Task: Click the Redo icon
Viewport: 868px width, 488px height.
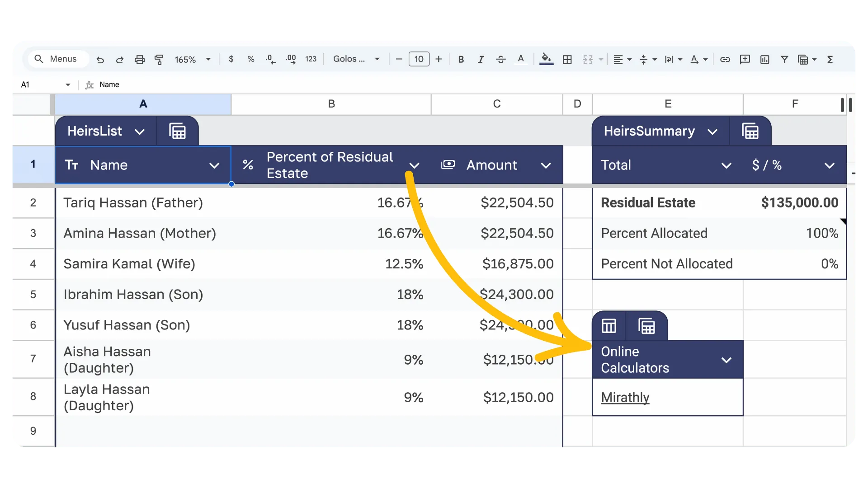Action: point(120,60)
